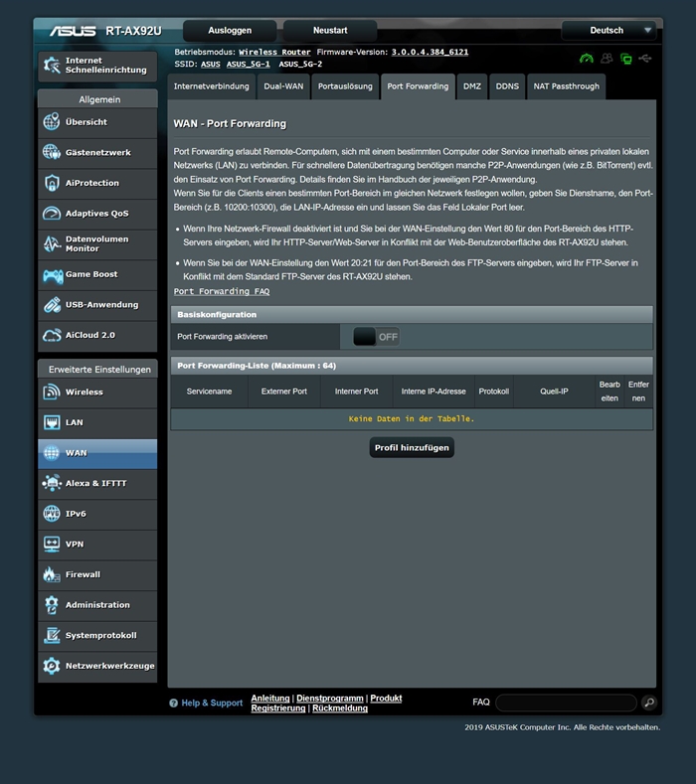Viewport: 696px width, 784px height.
Task: Click the Interne IP-Adresse column header
Action: [434, 392]
